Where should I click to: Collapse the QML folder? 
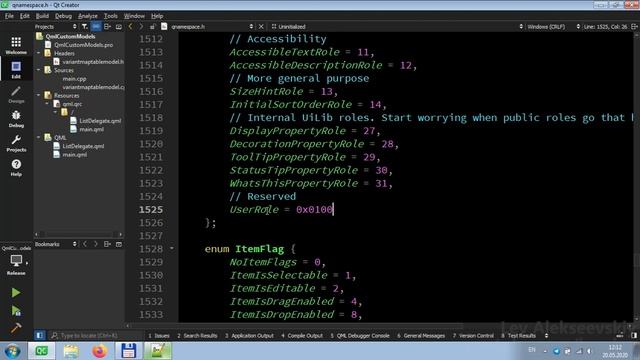click(x=39, y=138)
